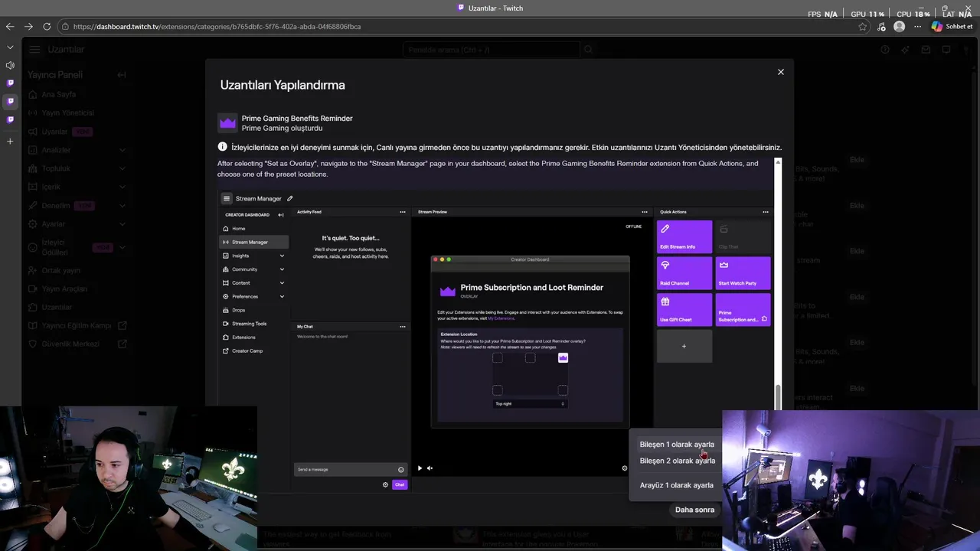
Task: Open the media control music note icon
Action: pyautogui.click(x=882, y=26)
